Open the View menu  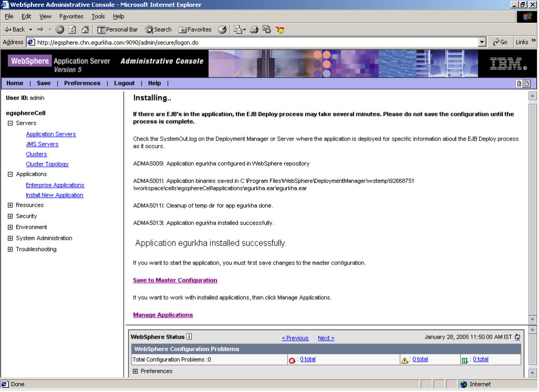(x=45, y=16)
